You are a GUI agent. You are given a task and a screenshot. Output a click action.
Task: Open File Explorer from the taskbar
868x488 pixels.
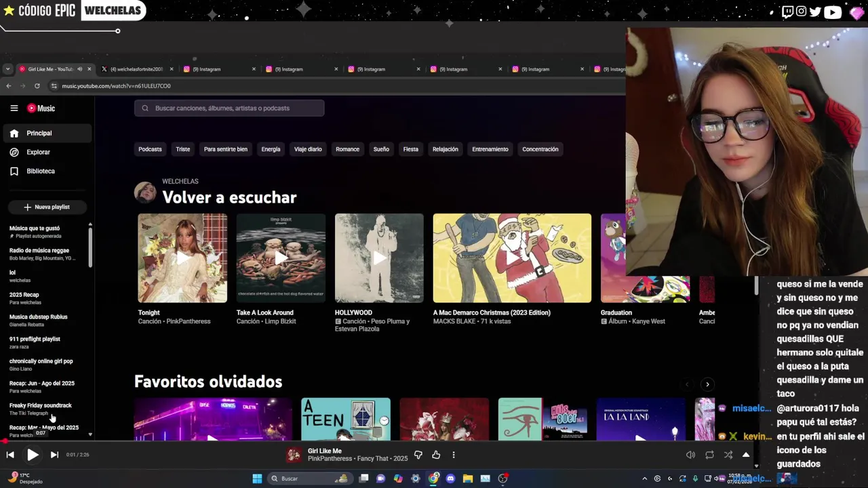point(468,479)
